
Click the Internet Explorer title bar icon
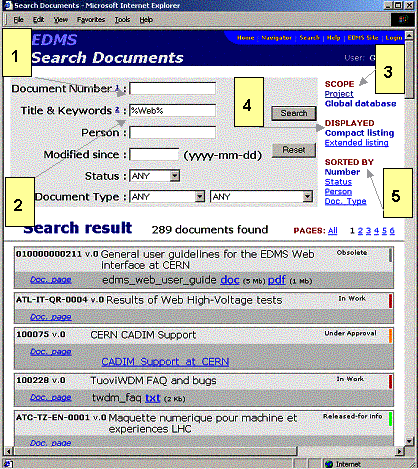click(8, 5)
